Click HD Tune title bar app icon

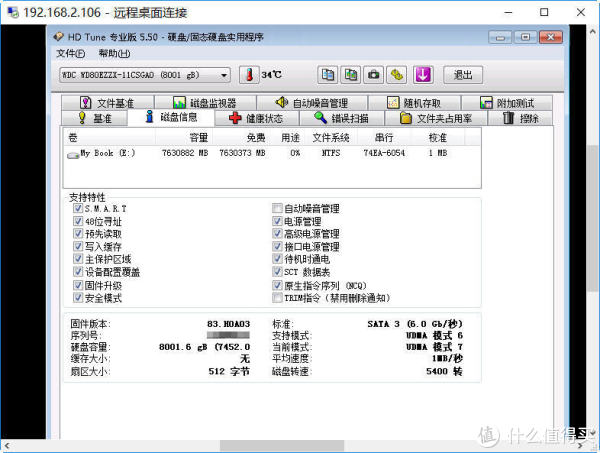click(58, 37)
